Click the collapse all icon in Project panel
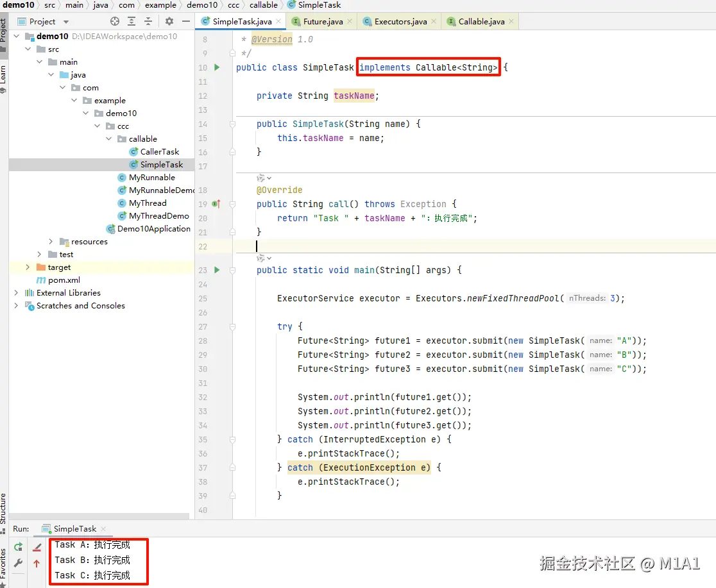The image size is (716, 588). point(148,21)
